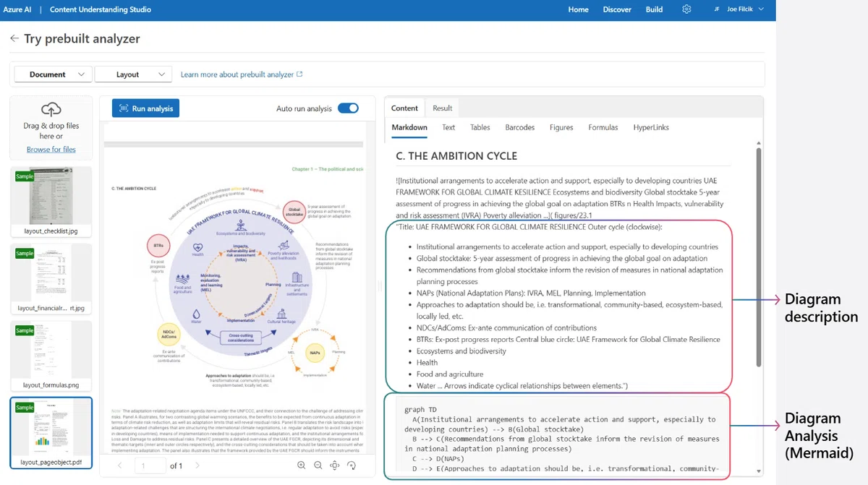Go to the next page of the document

click(x=198, y=466)
